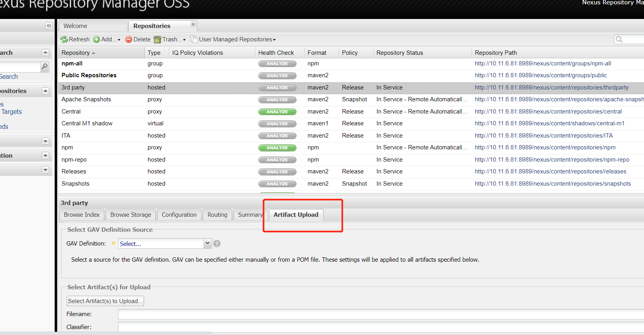The width and height of the screenshot is (644, 335).
Task: Open the repositories/npm-repo path link
Action: 552,160
